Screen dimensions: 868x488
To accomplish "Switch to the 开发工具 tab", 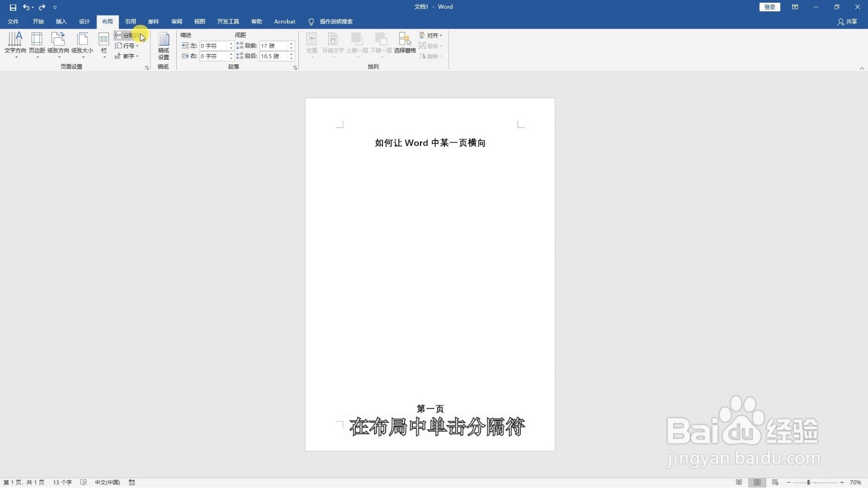I will pos(228,22).
